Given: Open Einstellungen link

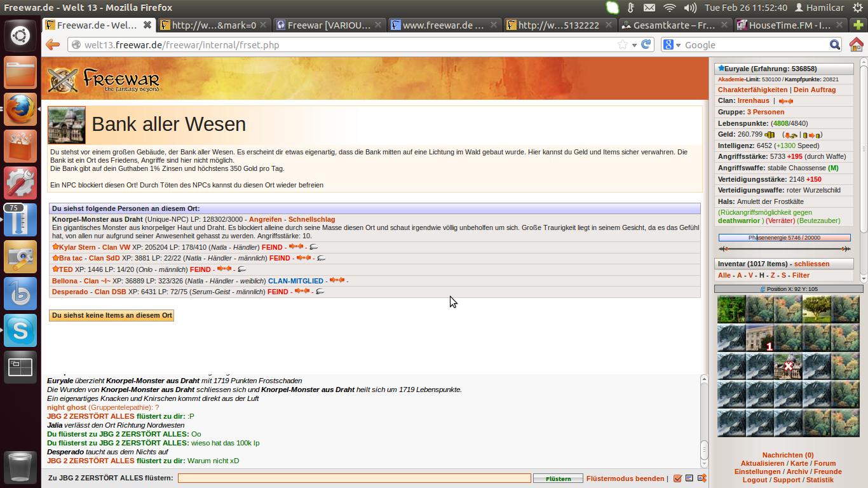Looking at the screenshot, I should click(757, 471).
